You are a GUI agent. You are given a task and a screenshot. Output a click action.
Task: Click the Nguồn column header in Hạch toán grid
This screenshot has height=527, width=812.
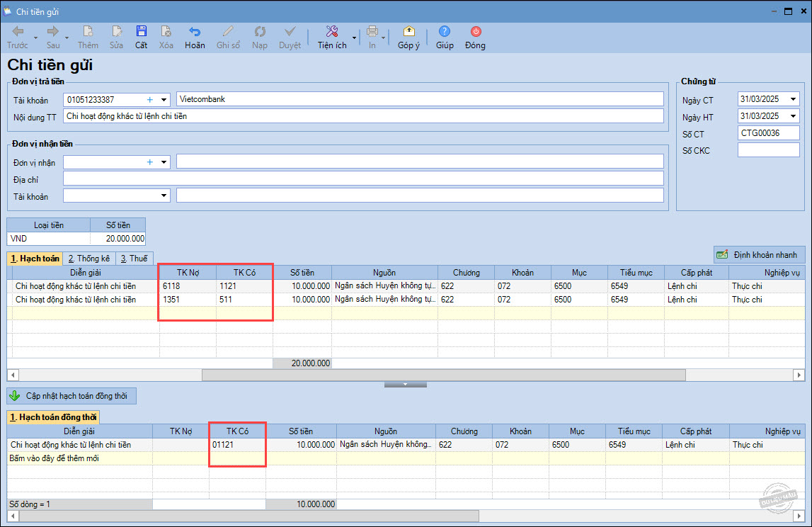tap(384, 273)
